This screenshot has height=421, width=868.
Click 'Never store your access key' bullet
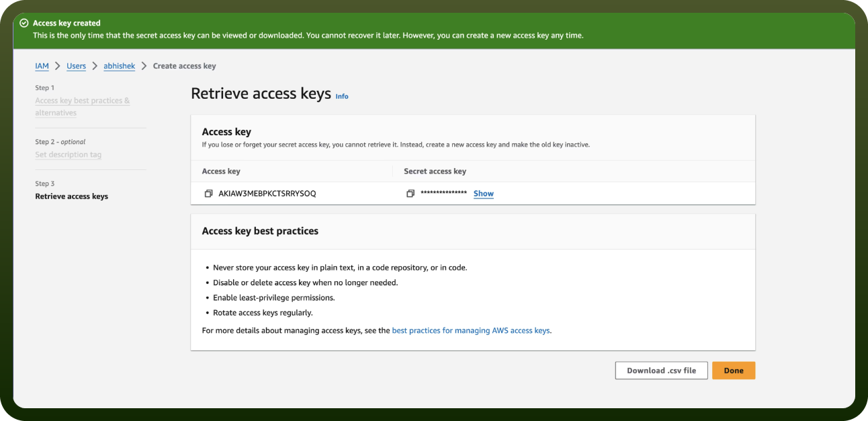[x=340, y=267]
